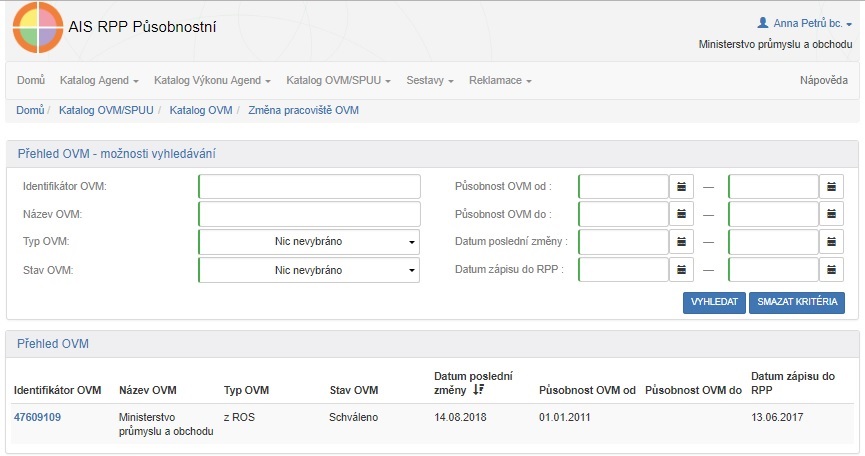Viewport: 865px width, 456px height.
Task: Open calendar for Působnost OVM od start date
Action: coord(682,187)
